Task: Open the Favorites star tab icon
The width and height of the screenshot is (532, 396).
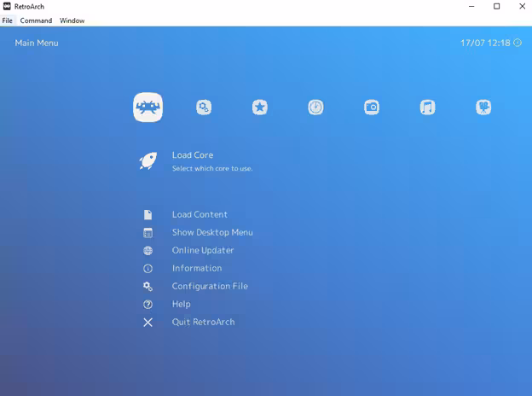Action: click(260, 108)
